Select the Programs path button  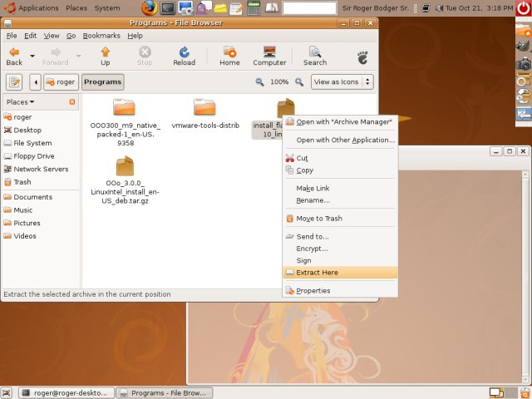(103, 81)
